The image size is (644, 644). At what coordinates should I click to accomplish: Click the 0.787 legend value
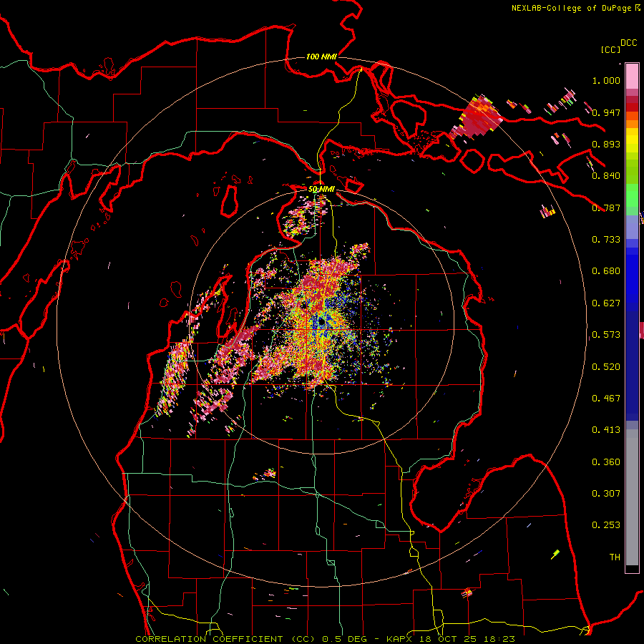click(606, 208)
